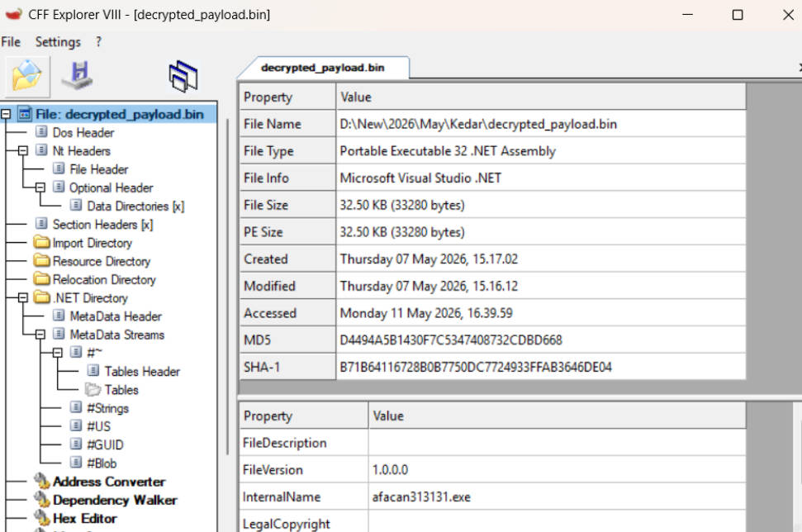Viewport: 802px width, 532px height.
Task: Select the MD5 hash D4494A5B1430F7C5347408732CDBD668
Action: [451, 340]
